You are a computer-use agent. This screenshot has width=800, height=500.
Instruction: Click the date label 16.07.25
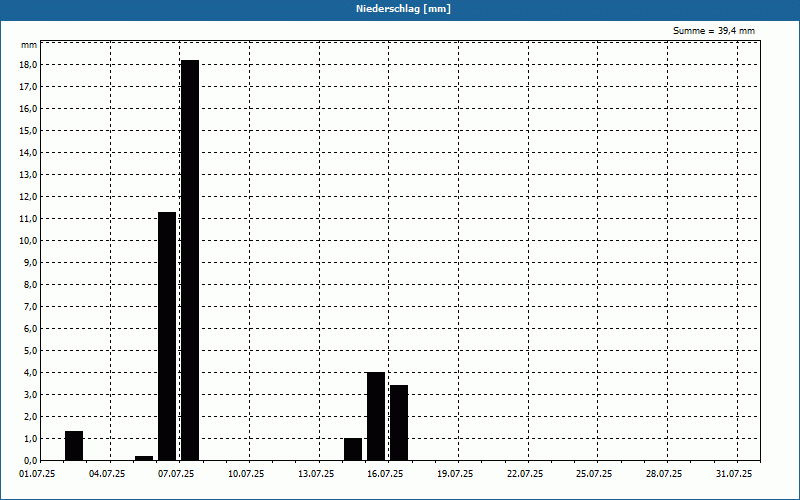point(385,474)
